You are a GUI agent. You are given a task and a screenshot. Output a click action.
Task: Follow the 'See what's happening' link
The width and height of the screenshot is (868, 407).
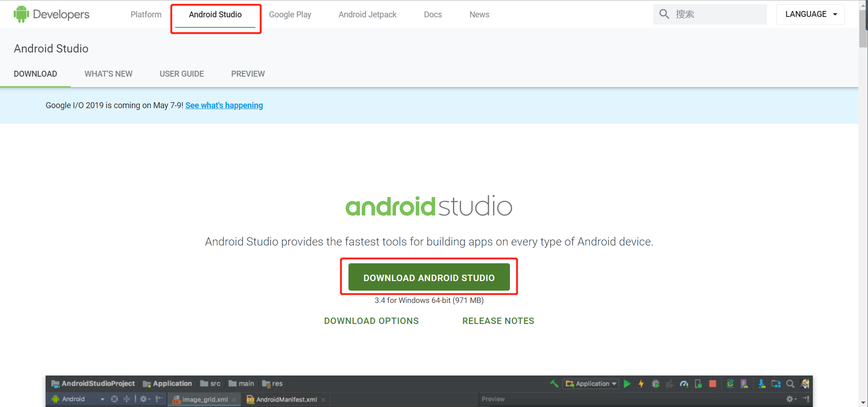pos(224,105)
